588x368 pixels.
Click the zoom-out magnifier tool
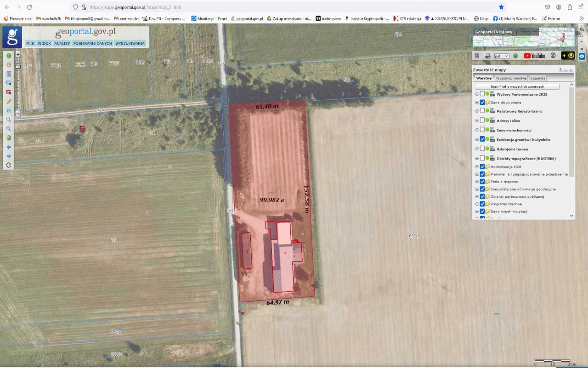tap(9, 129)
